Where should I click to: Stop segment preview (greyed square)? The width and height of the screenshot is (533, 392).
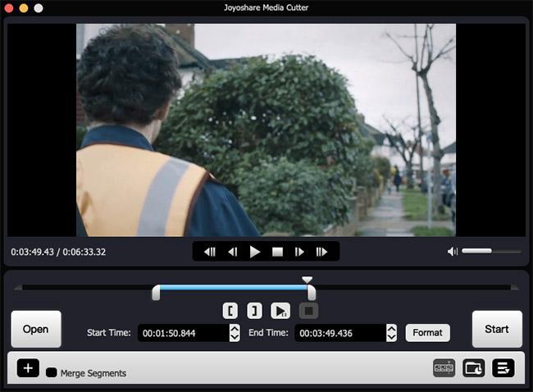(x=308, y=311)
